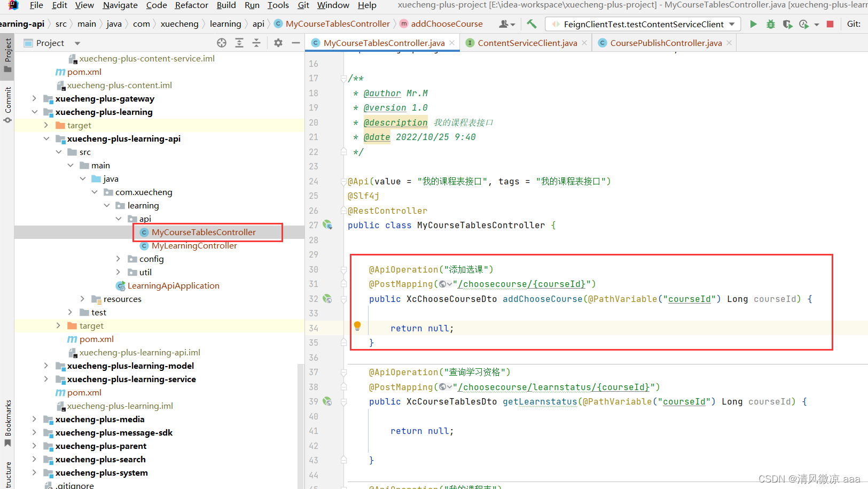
Task: Collapse xuecheng-plus-learning module
Action: click(x=34, y=112)
